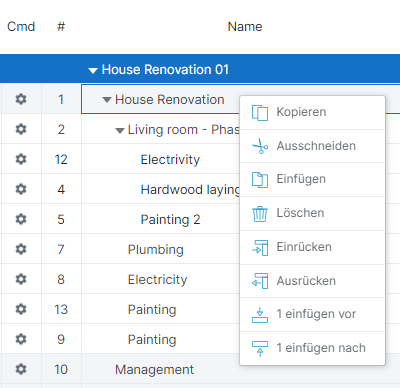The width and height of the screenshot is (400, 388).
Task: Open gear menu for Plumbing row
Action: coord(21,249)
